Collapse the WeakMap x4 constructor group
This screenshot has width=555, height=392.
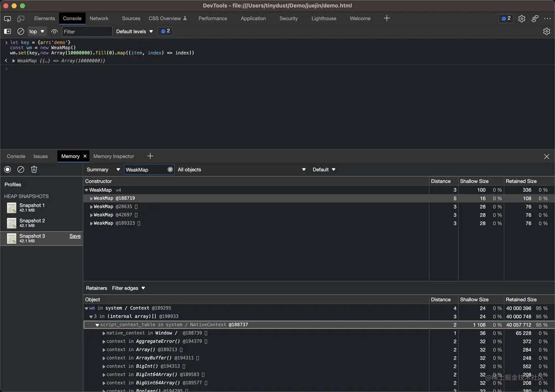click(87, 190)
